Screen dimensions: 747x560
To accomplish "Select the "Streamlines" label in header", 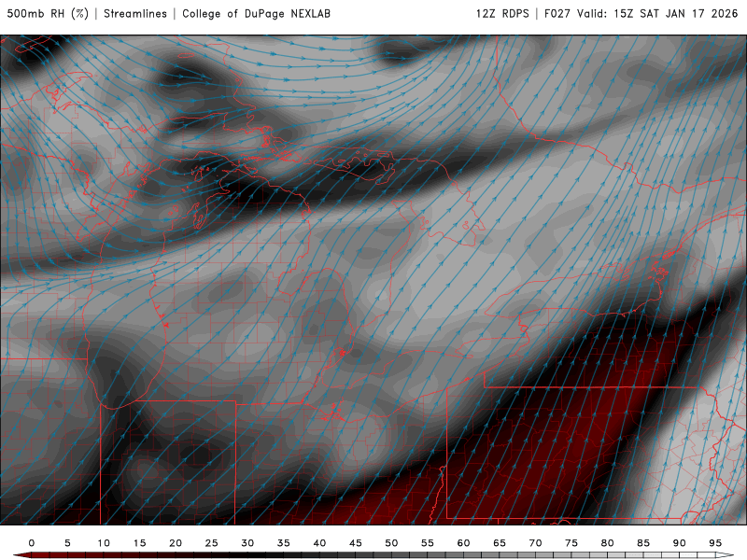I will [x=135, y=14].
